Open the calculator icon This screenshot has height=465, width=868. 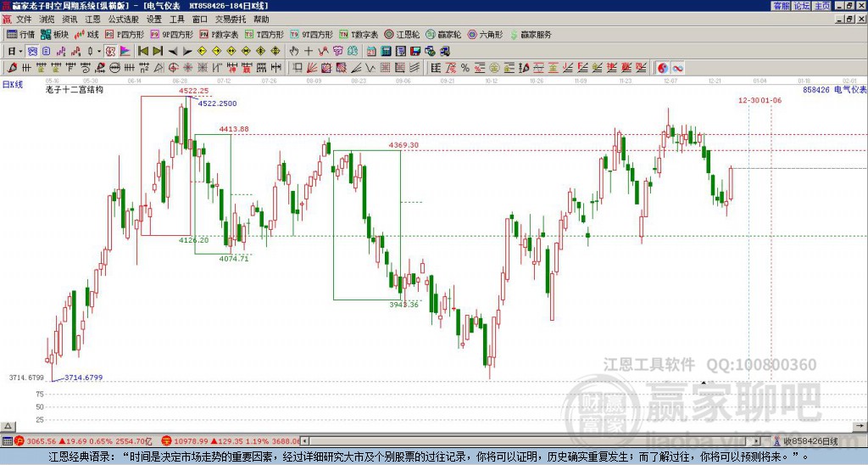coord(386,52)
